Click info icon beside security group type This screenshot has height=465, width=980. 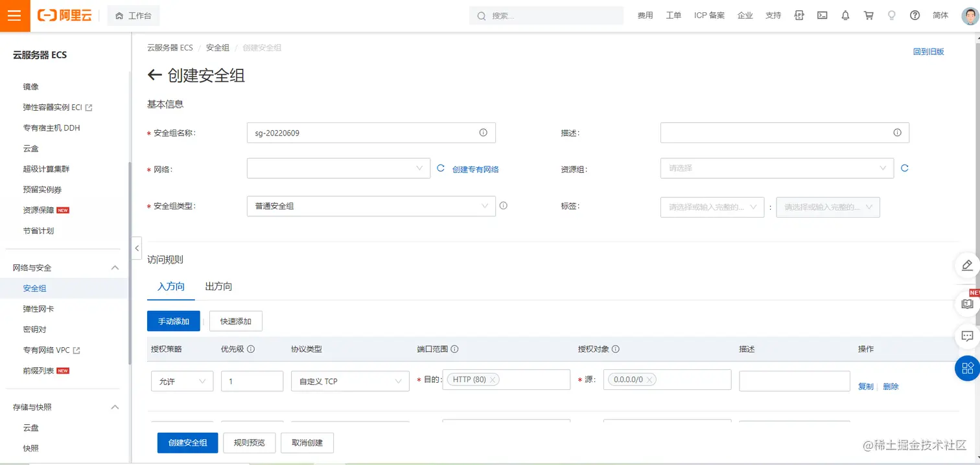[504, 206]
